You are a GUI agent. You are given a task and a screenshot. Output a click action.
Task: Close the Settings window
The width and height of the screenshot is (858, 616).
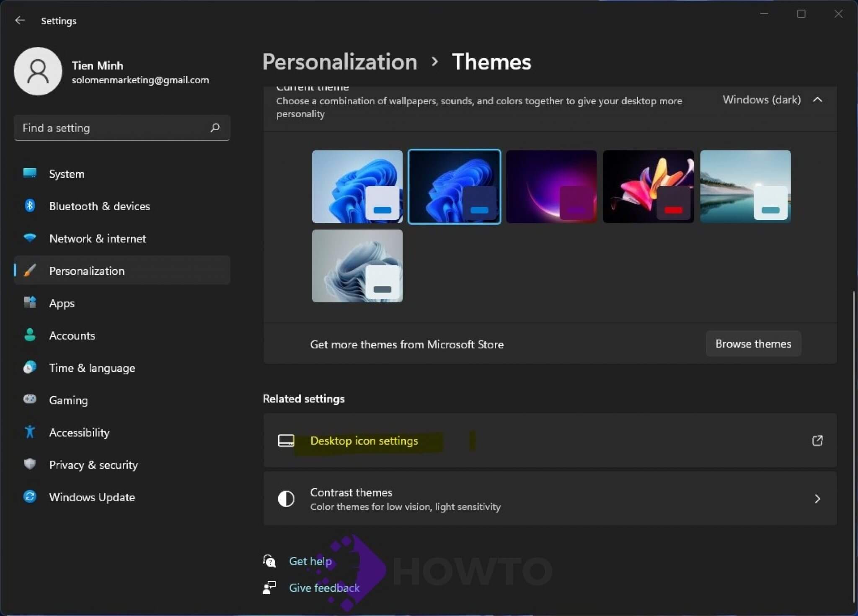coord(838,14)
